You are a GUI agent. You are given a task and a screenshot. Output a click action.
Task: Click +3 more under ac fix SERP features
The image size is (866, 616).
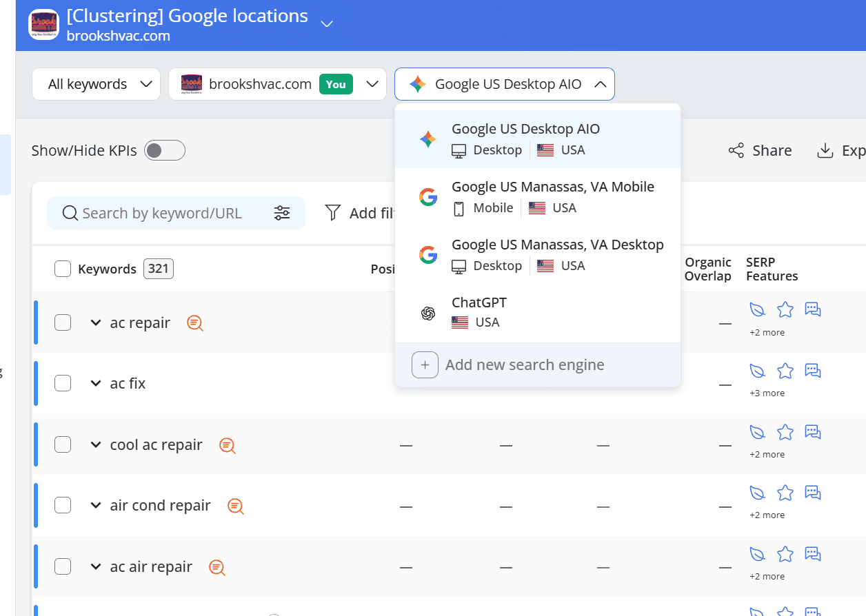(767, 393)
